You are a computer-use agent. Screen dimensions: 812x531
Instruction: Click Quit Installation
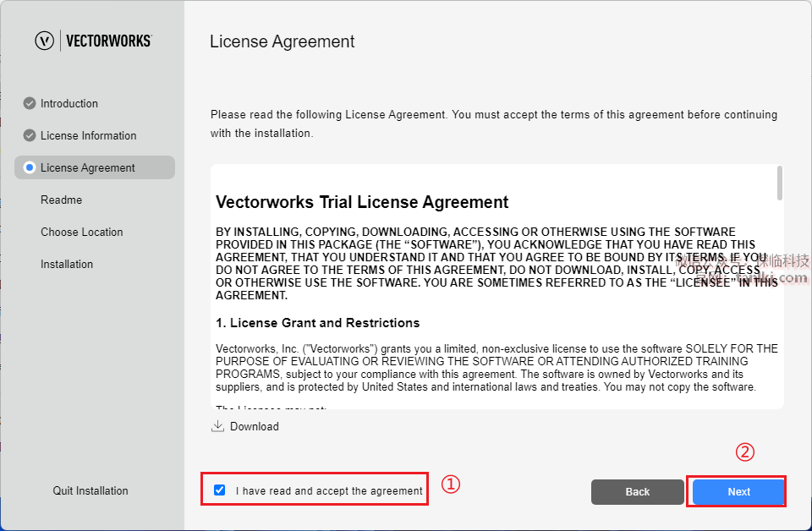(x=91, y=490)
